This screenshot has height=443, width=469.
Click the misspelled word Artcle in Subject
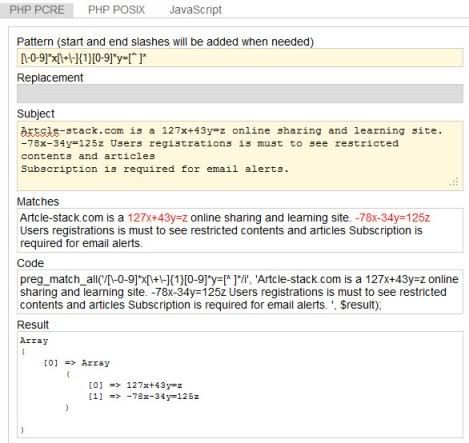(40, 131)
